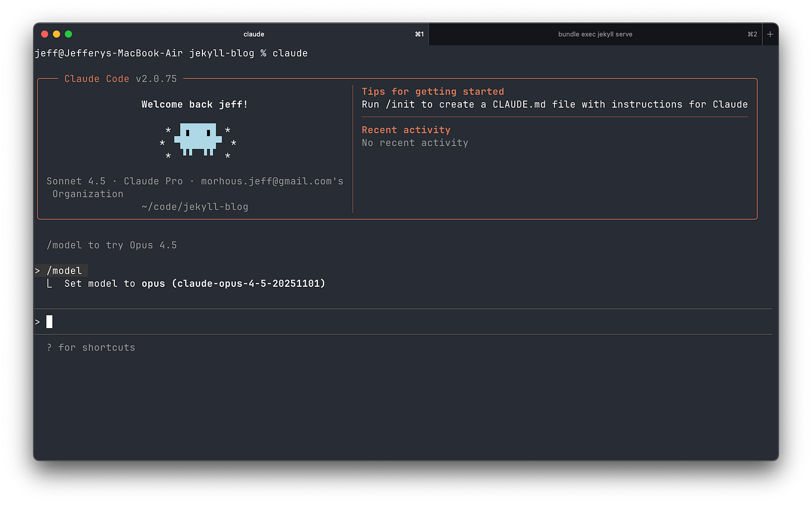
Task: Click the 'Tips for getting started' heading
Action: tap(433, 91)
